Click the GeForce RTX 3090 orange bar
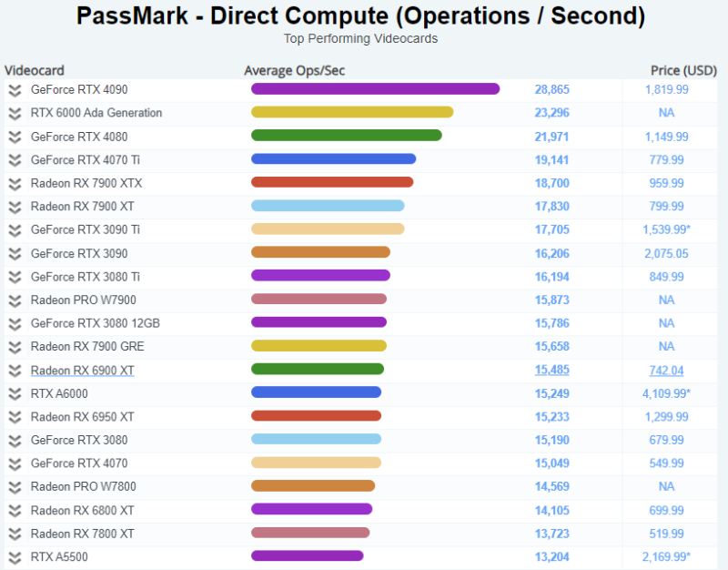728x570 pixels. (320, 252)
